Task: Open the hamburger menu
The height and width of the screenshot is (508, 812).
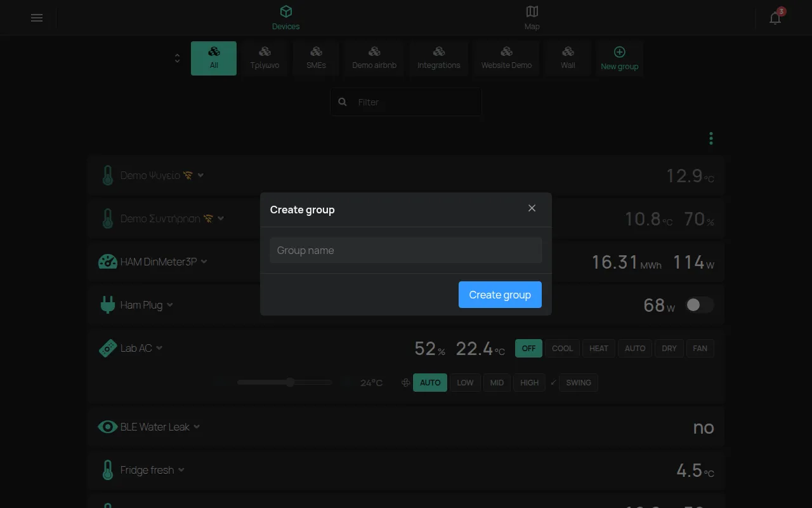Action: (x=37, y=18)
